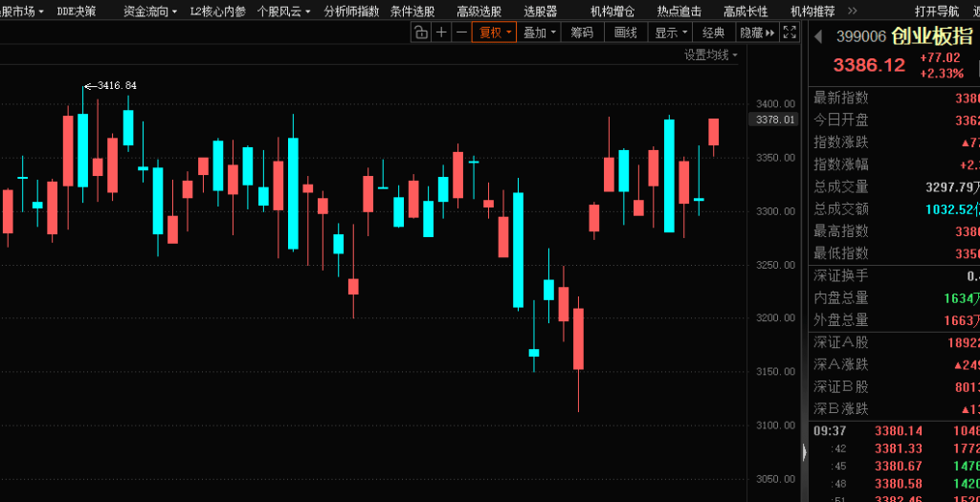
Task: Click the double-arrow overflow icon in top menu
Action: (854, 11)
